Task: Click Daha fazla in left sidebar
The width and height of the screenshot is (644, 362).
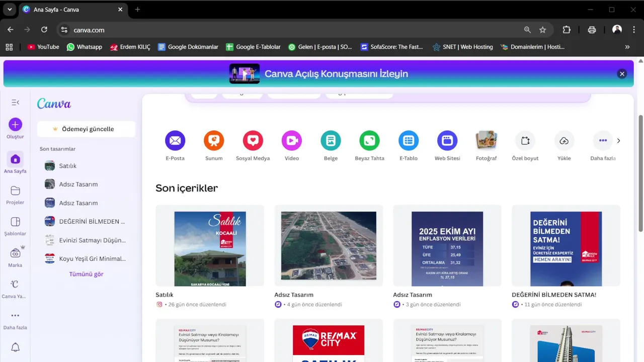Action: [x=15, y=320]
